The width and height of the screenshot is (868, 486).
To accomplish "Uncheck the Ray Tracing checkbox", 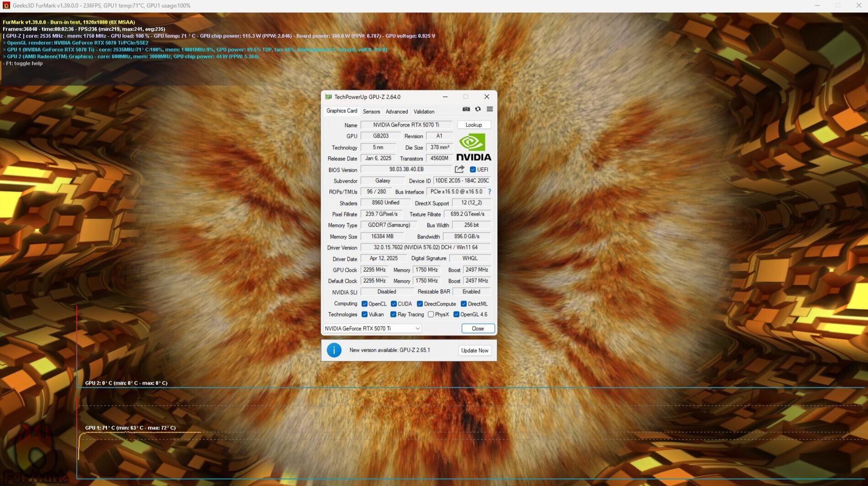I will click(x=393, y=315).
